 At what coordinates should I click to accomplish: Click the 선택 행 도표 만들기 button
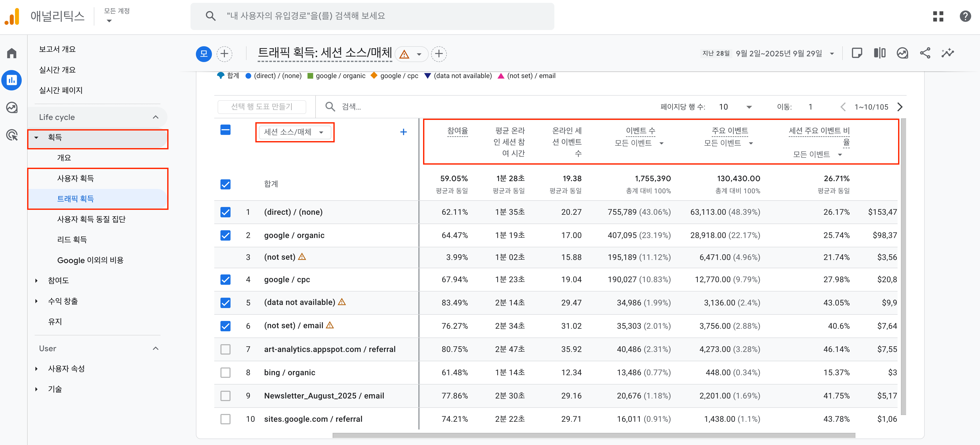click(261, 107)
